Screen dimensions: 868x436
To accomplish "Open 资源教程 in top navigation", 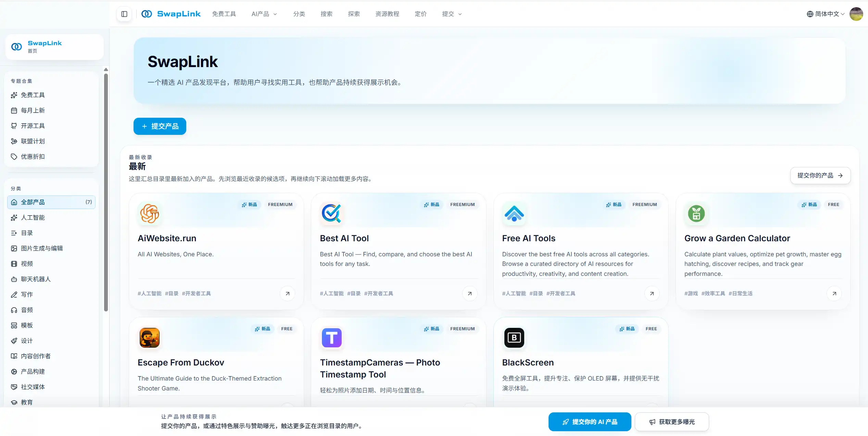I will tap(387, 14).
